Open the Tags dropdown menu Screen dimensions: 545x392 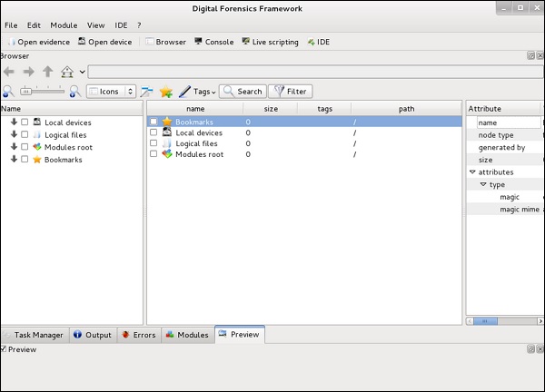coord(197,92)
